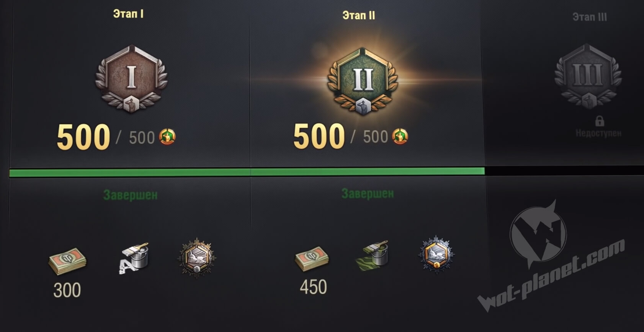
Task: Select the glowing Stage II green badge
Action: (x=363, y=81)
